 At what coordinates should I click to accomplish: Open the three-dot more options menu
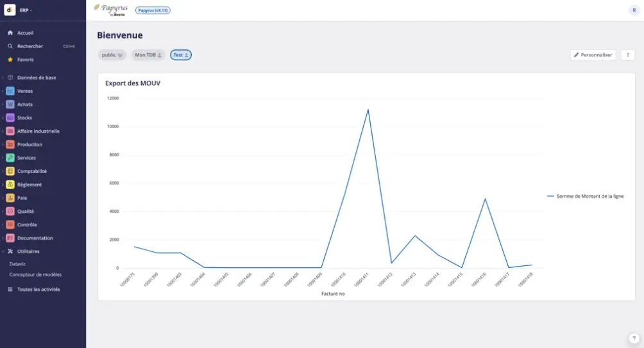[x=627, y=55]
